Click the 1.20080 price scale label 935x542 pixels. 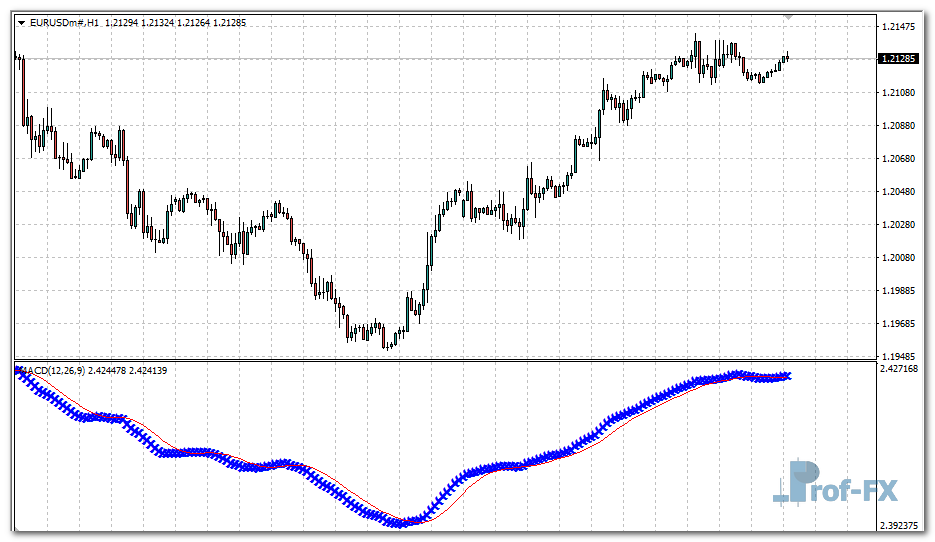tap(900, 257)
